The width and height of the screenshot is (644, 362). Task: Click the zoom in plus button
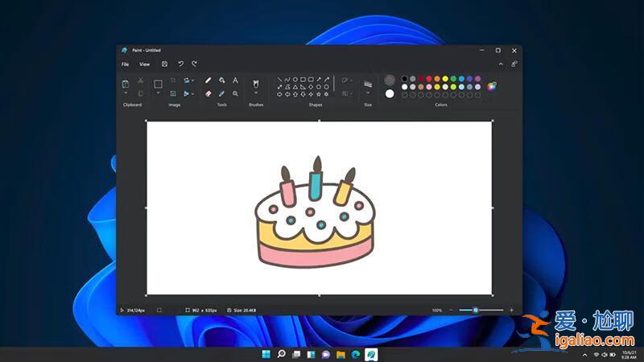pos(511,310)
